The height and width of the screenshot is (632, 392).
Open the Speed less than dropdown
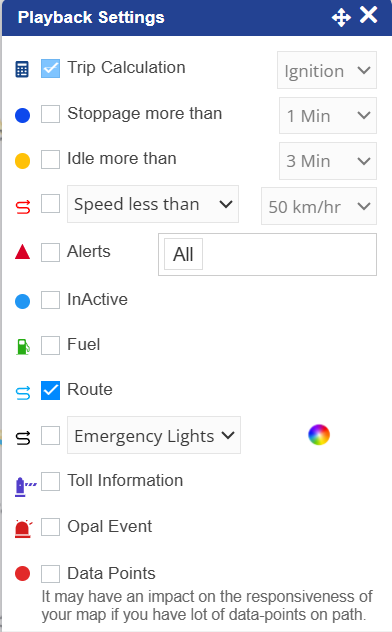click(153, 204)
